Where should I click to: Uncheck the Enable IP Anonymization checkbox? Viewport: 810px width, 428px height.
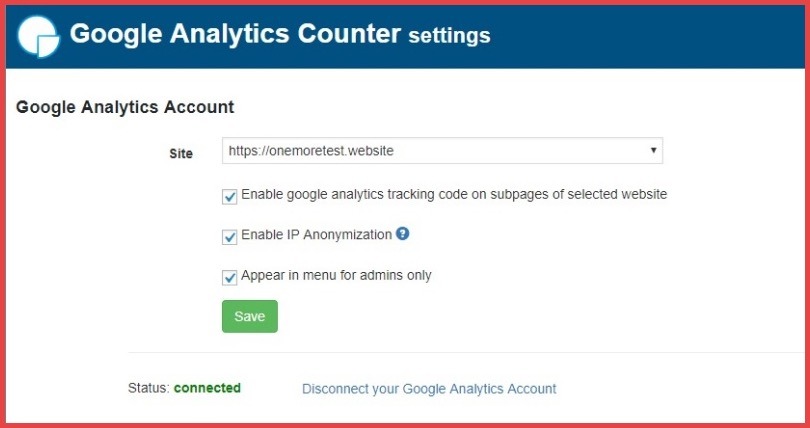230,237
